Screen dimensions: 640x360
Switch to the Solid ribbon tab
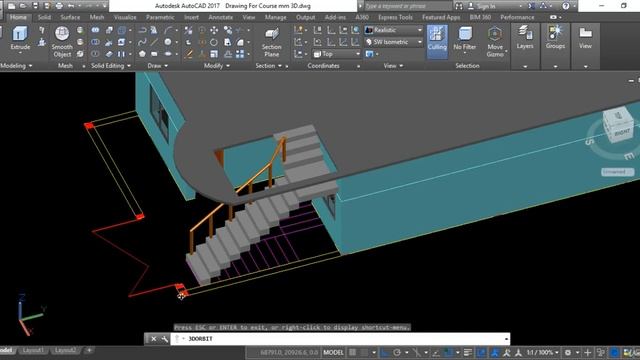[x=44, y=17]
